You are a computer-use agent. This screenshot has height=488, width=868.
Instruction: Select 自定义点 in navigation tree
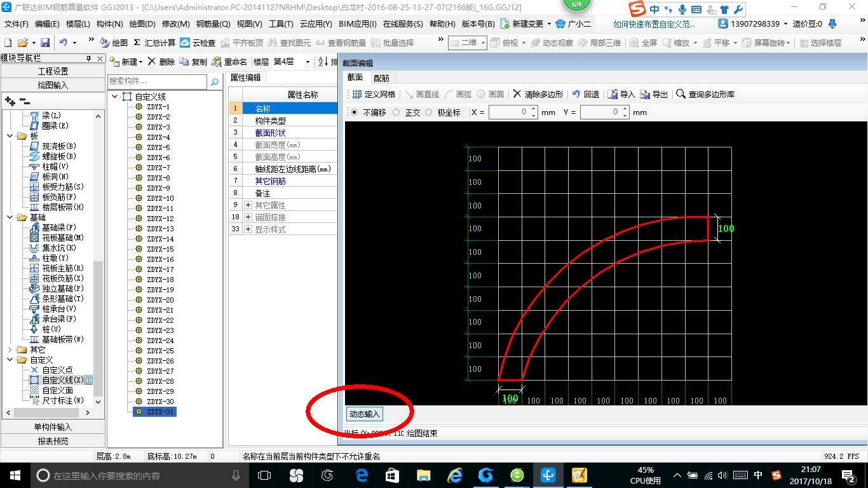51,370
